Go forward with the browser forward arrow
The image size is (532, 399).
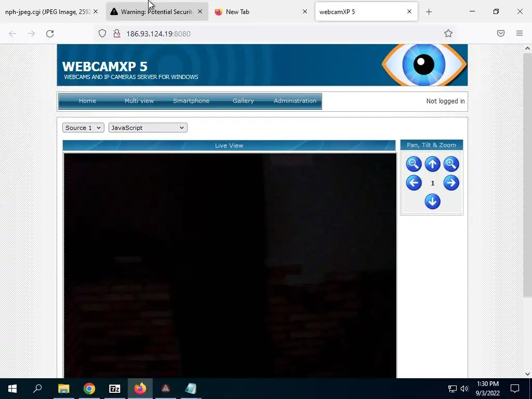[31, 34]
